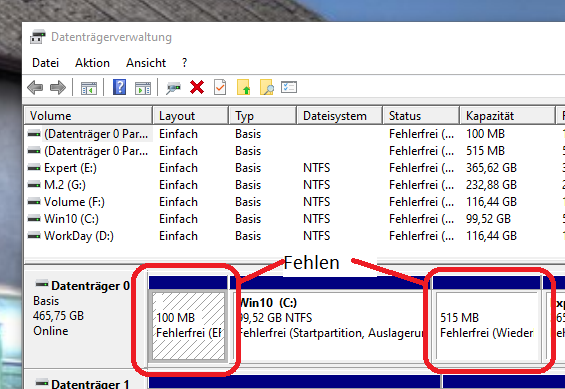
Task: Click the drive icon beside Expert (E:)
Action: tap(34, 168)
